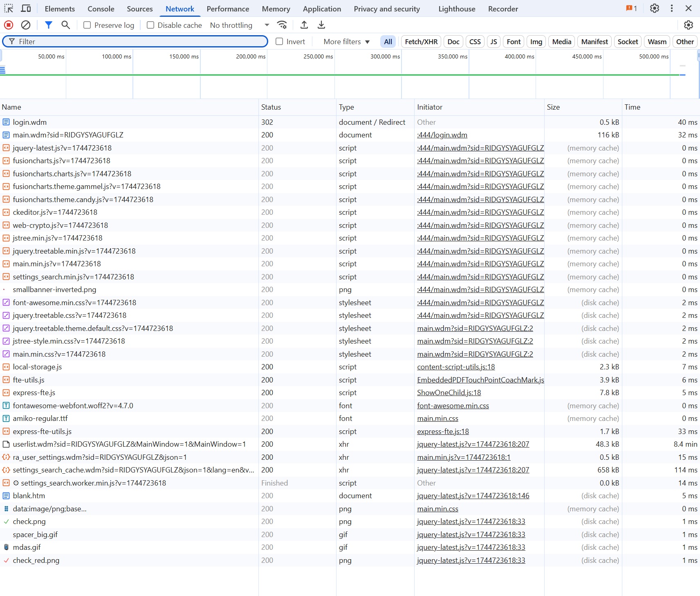The height and width of the screenshot is (596, 700).
Task: Tick the Invert filter checkbox
Action: 279,41
